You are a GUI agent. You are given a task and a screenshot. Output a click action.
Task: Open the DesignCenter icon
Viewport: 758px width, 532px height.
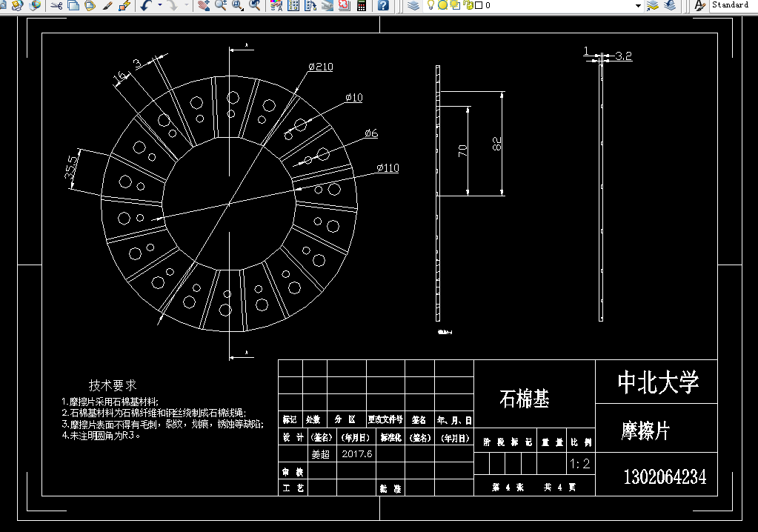[293, 5]
